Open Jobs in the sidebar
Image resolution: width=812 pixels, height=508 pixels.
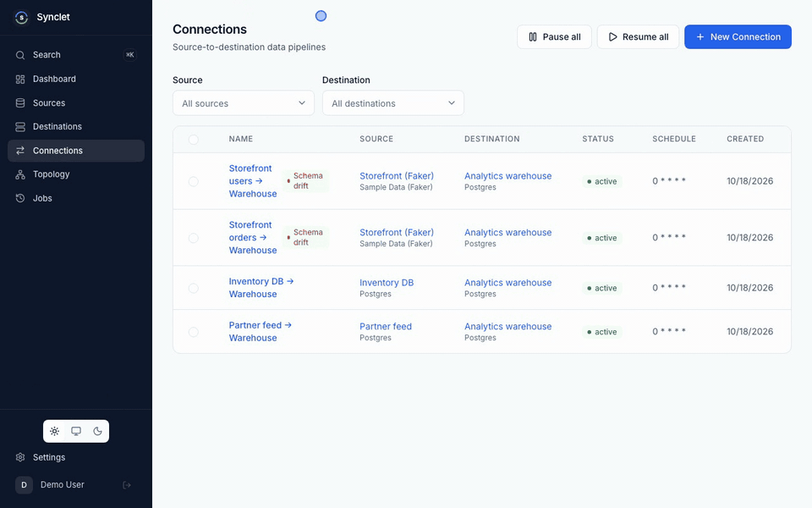[x=76, y=198]
